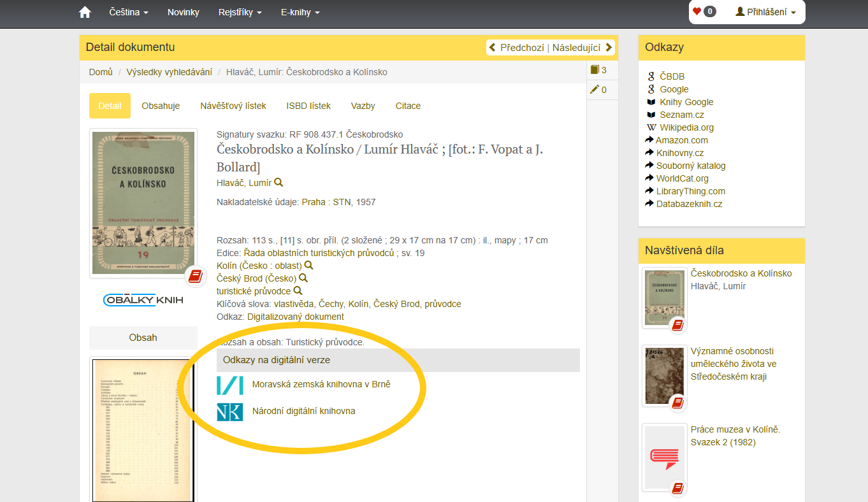Click the home icon in navbar
The width and height of the screenshot is (868, 502).
coord(85,12)
